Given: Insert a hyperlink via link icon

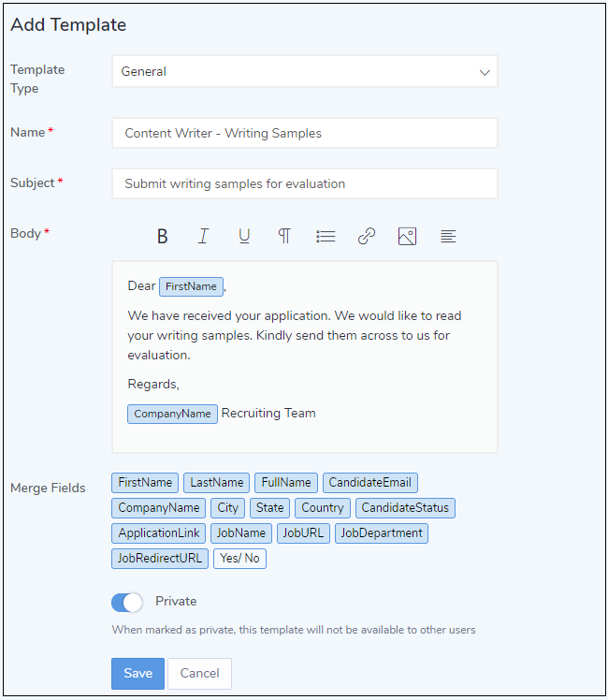Looking at the screenshot, I should 367,237.
